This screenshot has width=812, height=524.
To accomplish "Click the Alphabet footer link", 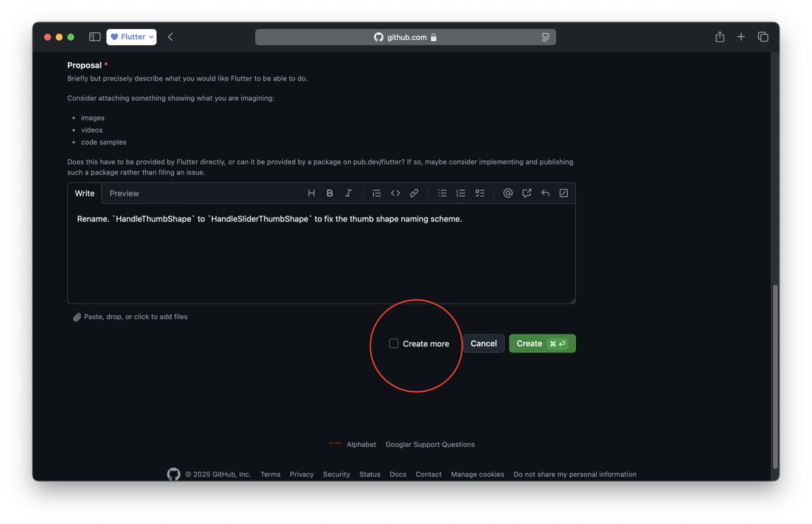I will (361, 445).
